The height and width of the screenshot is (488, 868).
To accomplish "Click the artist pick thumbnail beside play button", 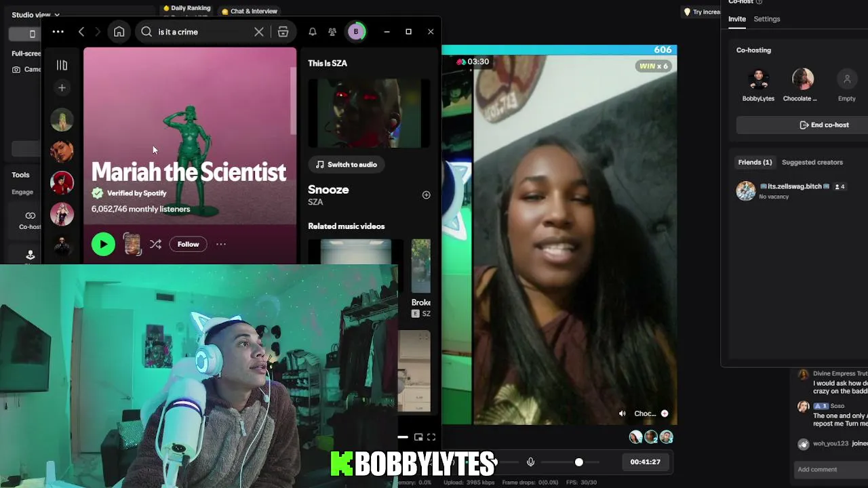I will tap(132, 244).
